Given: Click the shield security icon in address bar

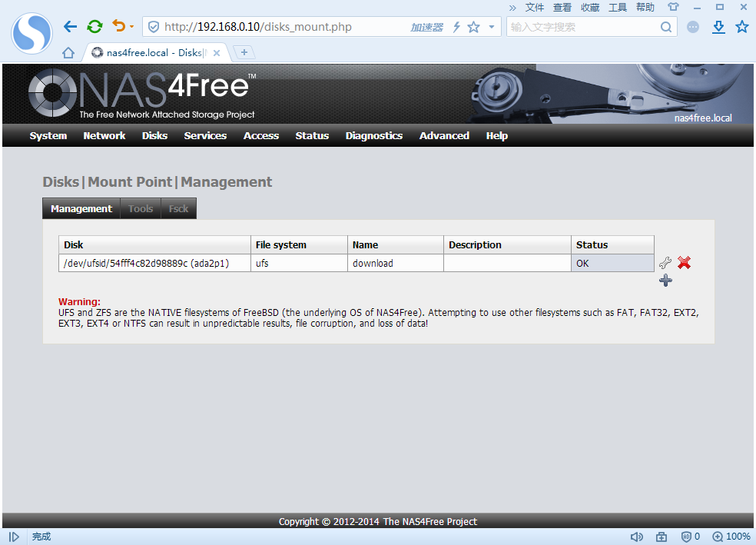Looking at the screenshot, I should [x=154, y=27].
